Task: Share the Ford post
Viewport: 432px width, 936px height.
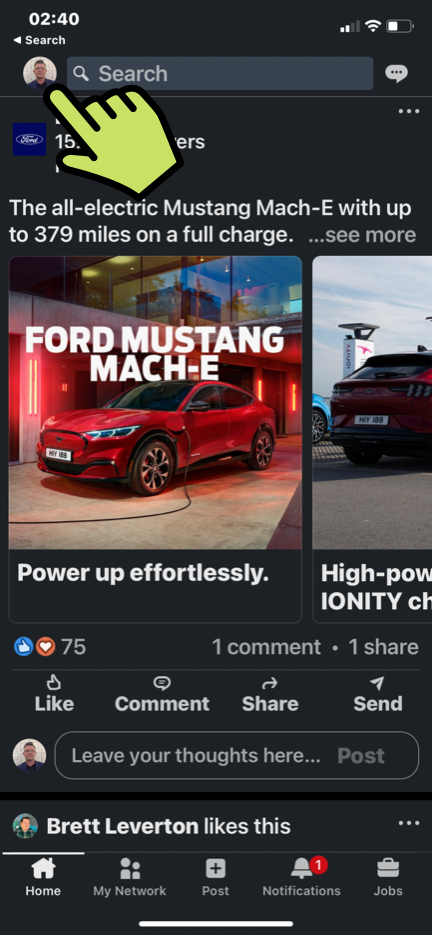Action: click(x=270, y=694)
